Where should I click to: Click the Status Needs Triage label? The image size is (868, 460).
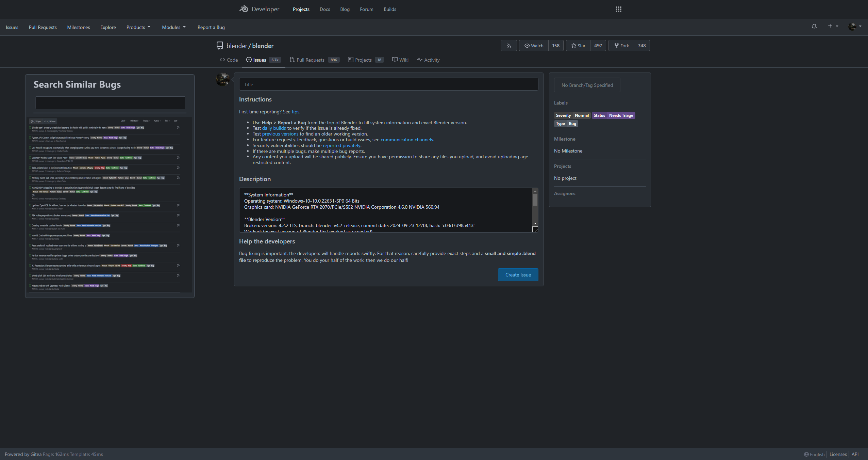click(x=613, y=115)
